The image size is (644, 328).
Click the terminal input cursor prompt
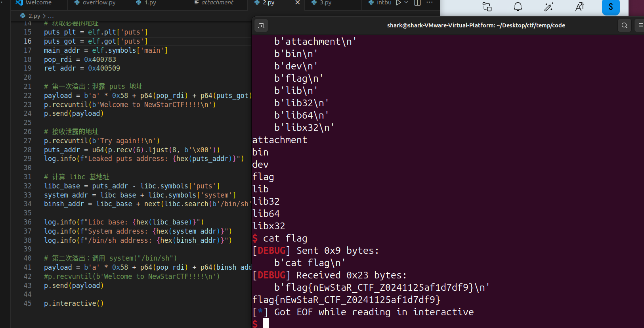[x=266, y=323]
